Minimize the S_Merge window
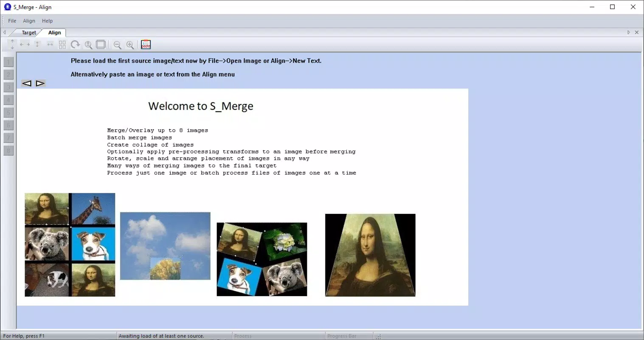Viewport: 644px width, 340px height. point(592,7)
